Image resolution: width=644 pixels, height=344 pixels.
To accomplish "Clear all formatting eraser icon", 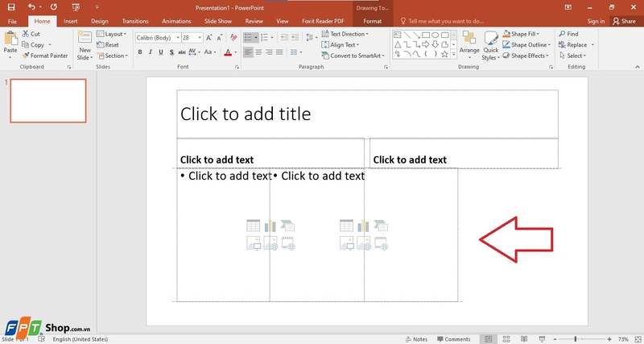I will (x=233, y=38).
